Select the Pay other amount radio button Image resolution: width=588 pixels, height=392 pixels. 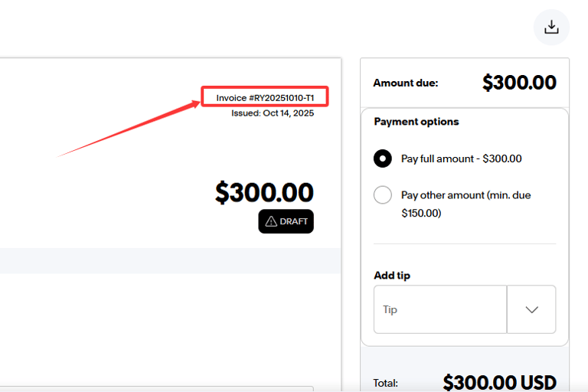coord(383,194)
